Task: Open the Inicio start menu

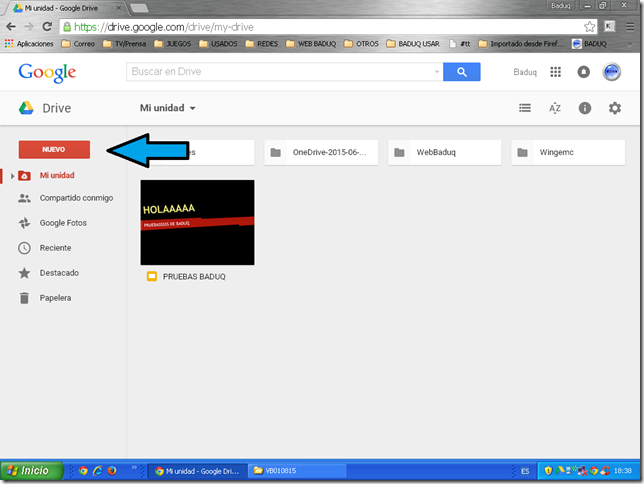Action: click(x=32, y=471)
